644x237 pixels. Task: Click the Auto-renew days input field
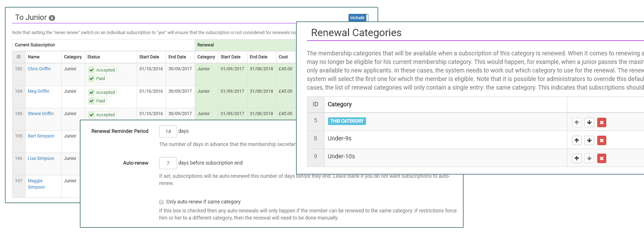[168, 163]
